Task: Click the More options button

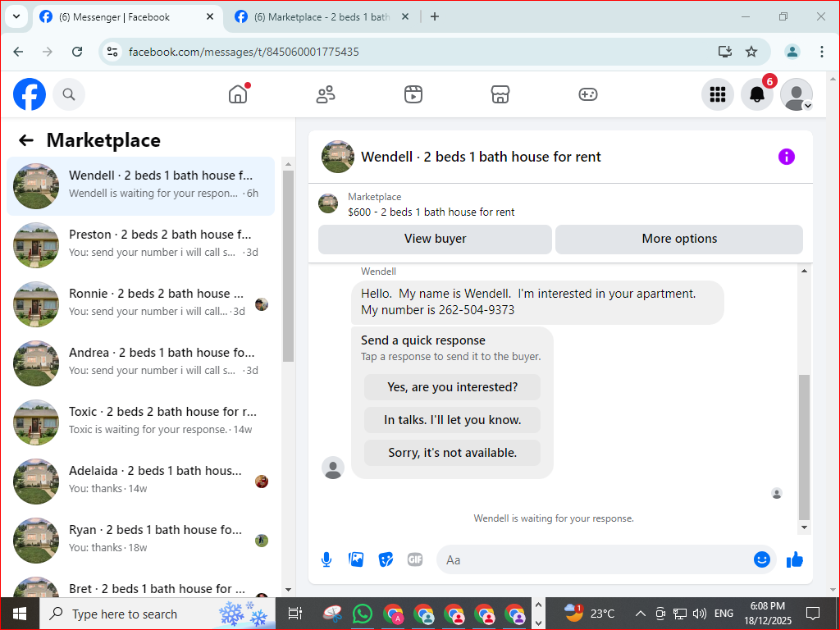Action: (679, 239)
